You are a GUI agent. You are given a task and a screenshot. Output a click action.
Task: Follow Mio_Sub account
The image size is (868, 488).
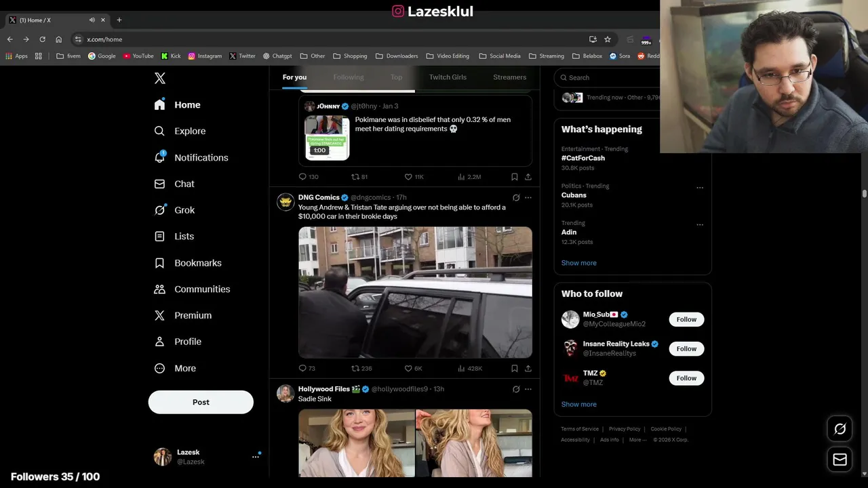[x=686, y=319]
